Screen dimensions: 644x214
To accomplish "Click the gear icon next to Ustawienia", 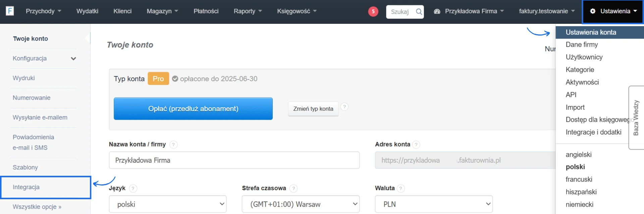I will pyautogui.click(x=593, y=11).
